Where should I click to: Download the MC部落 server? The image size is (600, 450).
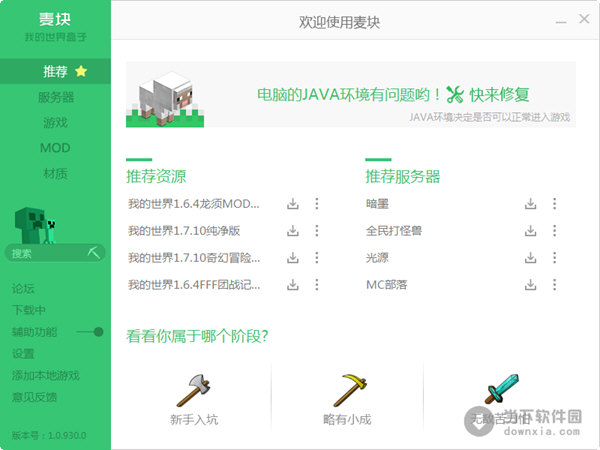tap(530, 285)
